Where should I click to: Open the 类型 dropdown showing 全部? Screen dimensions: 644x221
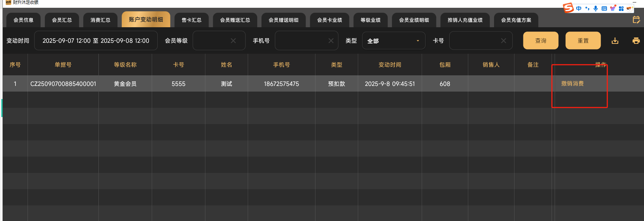394,41
